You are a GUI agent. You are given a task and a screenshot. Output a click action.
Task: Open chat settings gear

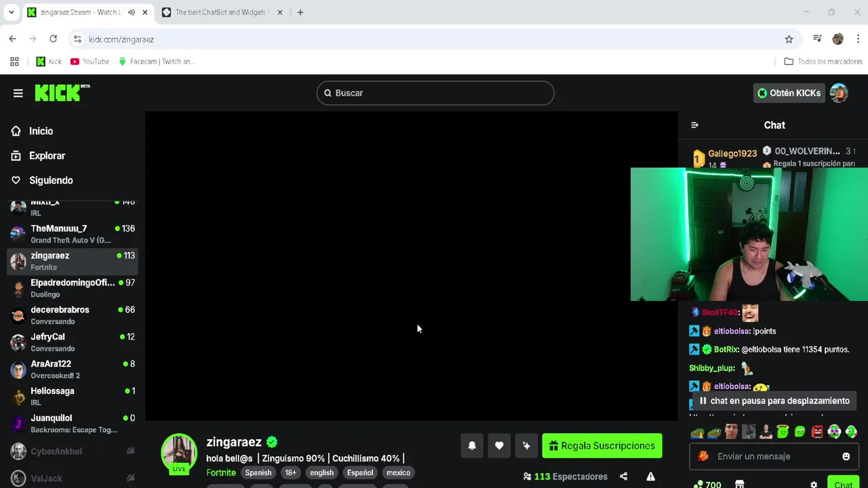pos(814,485)
